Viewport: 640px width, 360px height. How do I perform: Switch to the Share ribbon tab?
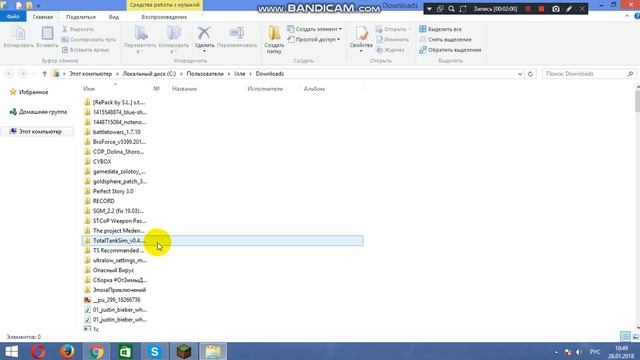coord(81,17)
